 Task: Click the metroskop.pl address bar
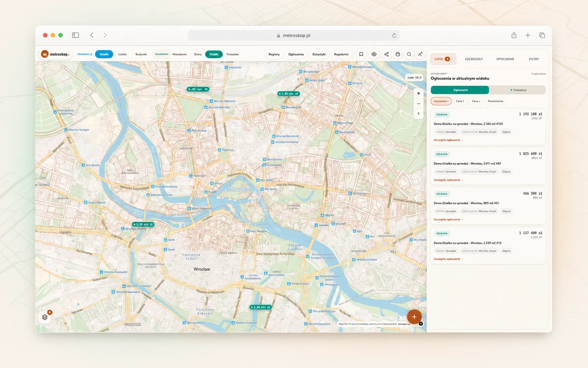(294, 35)
